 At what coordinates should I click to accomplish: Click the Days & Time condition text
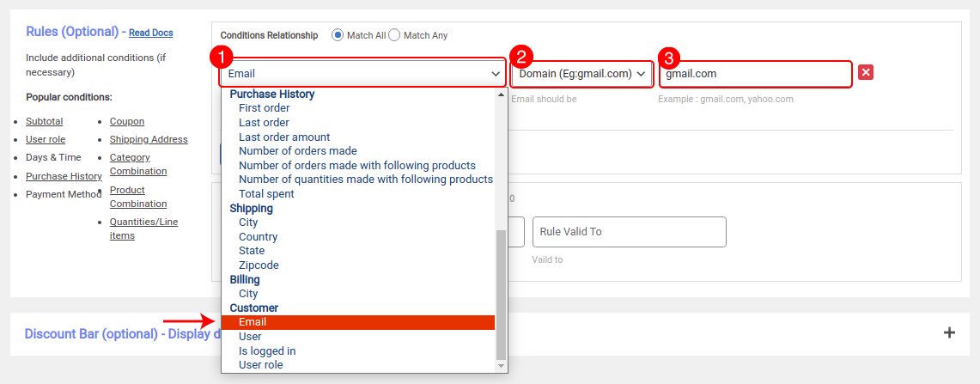click(x=53, y=157)
